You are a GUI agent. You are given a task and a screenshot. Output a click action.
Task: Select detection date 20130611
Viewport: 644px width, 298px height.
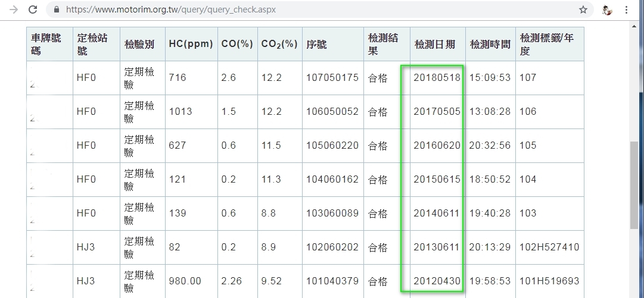(x=436, y=247)
